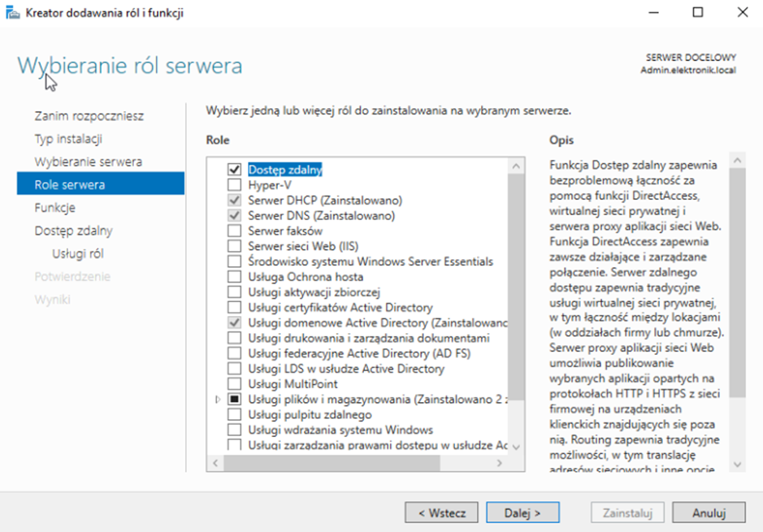This screenshot has height=532, width=763.
Task: Expand Usługi plików i magazynowania tree node
Action: 218,400
